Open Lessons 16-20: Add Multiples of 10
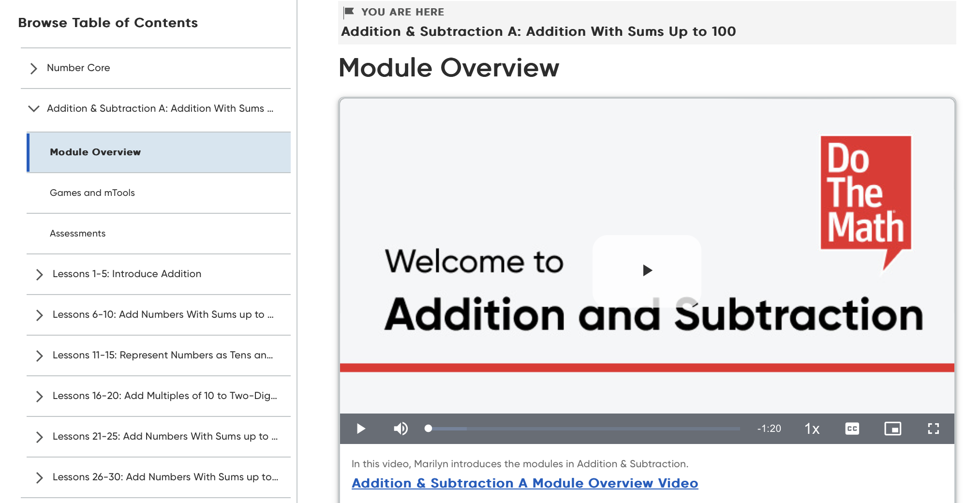This screenshot has height=503, width=980. coord(165,396)
